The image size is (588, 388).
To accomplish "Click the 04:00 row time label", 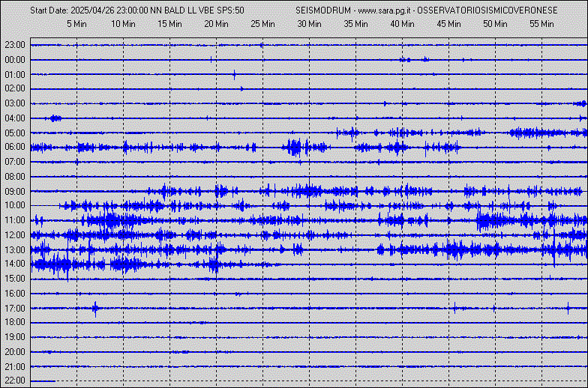I will point(15,118).
